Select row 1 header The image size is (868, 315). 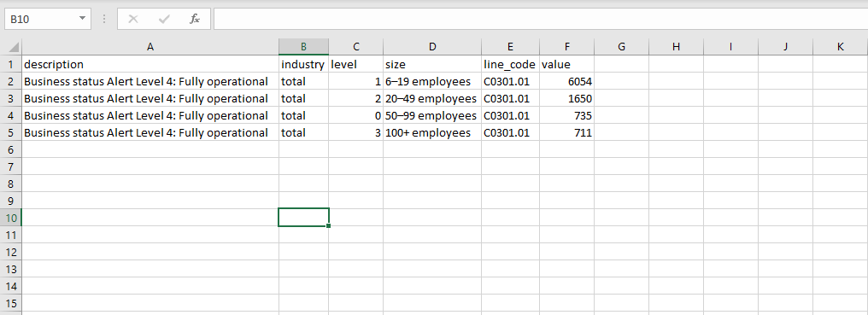[x=11, y=64]
